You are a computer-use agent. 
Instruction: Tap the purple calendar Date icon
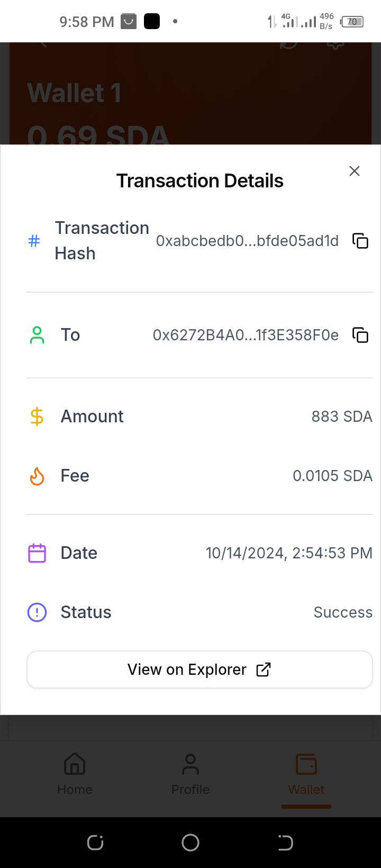click(x=37, y=553)
